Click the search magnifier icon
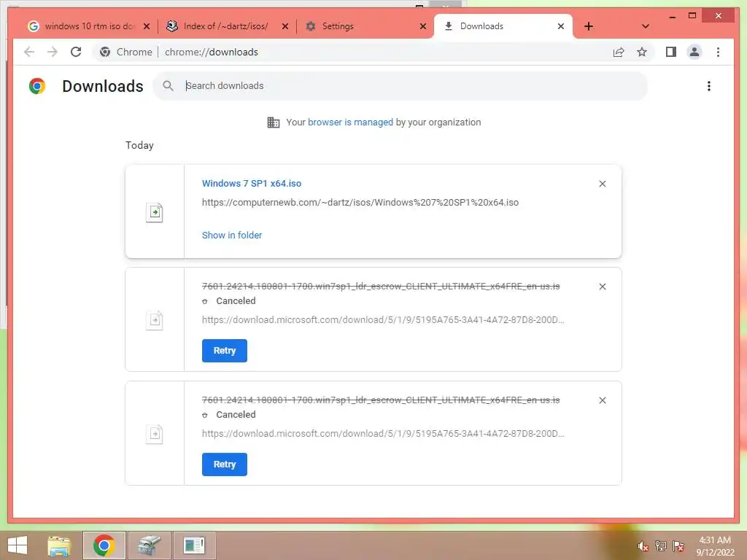The height and width of the screenshot is (560, 747). (x=168, y=86)
